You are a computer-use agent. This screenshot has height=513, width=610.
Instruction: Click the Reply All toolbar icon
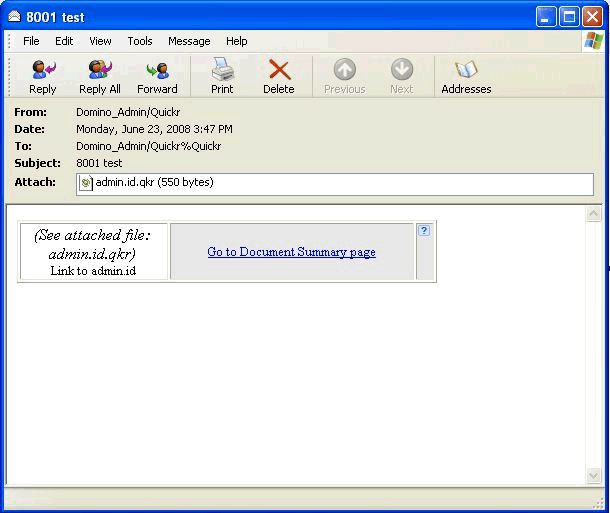click(x=100, y=70)
